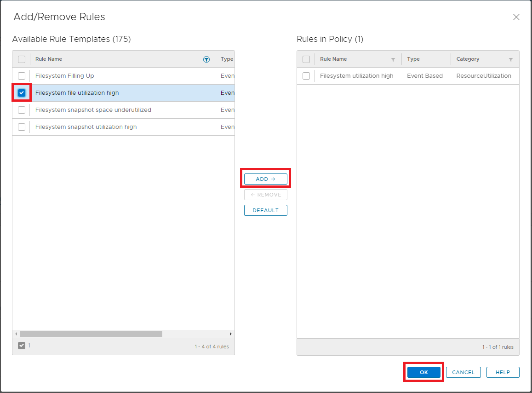
Task: Uncheck Filesystem file utilization high
Action: click(x=21, y=92)
